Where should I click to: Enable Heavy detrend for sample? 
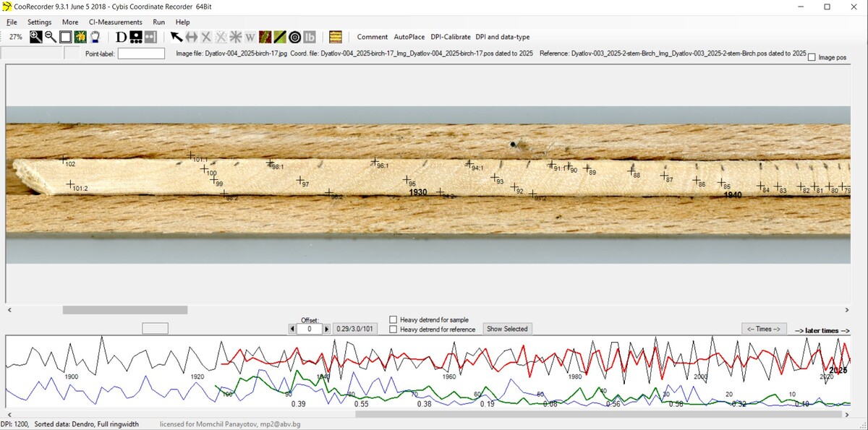(x=393, y=319)
